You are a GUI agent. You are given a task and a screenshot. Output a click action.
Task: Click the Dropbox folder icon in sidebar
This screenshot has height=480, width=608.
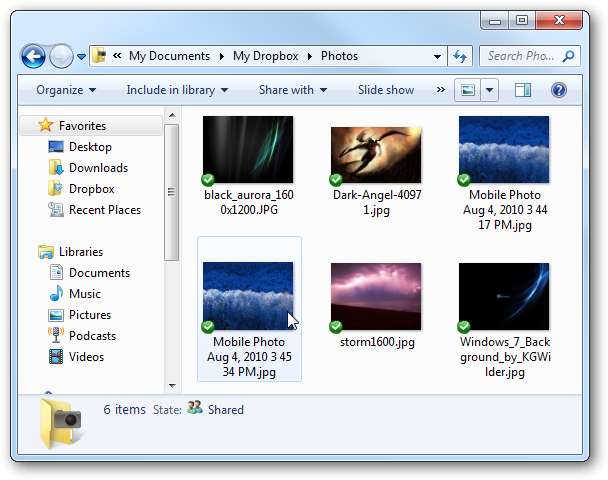click(x=55, y=188)
